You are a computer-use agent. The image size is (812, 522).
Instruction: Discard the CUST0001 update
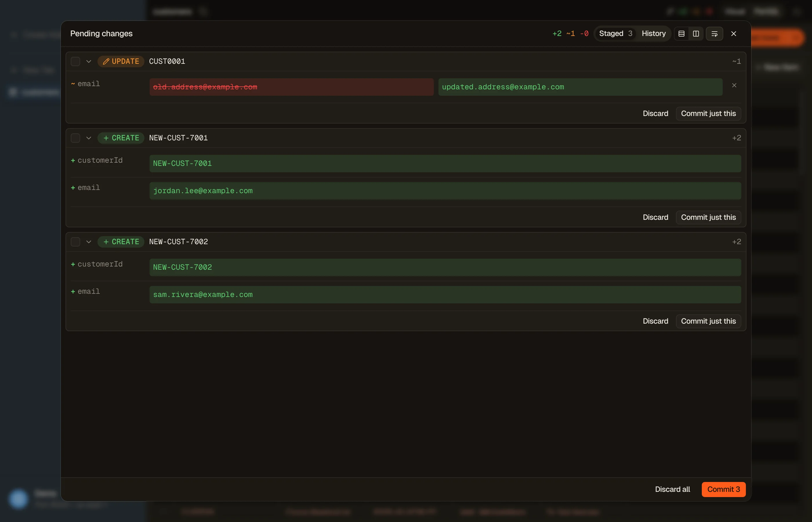[x=655, y=114]
